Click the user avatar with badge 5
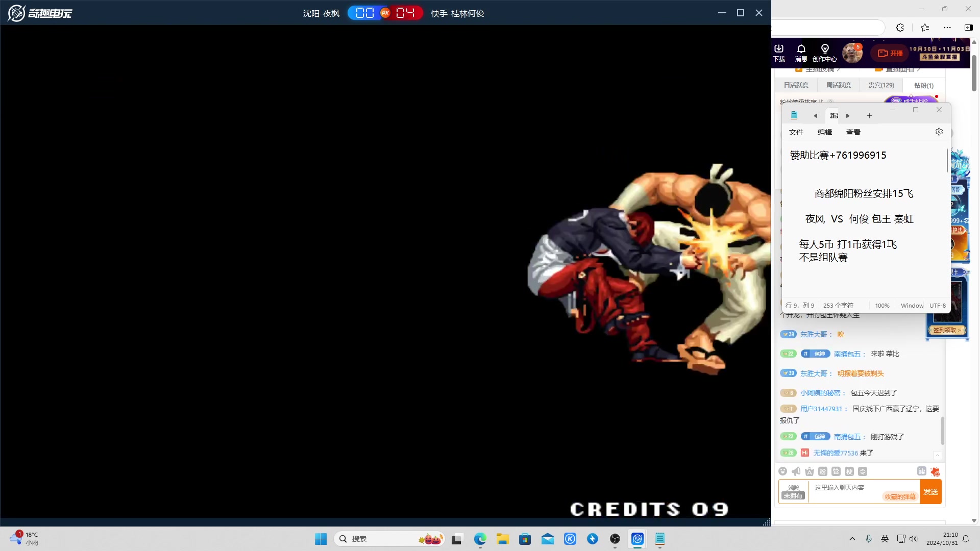The height and width of the screenshot is (551, 980). [852, 53]
